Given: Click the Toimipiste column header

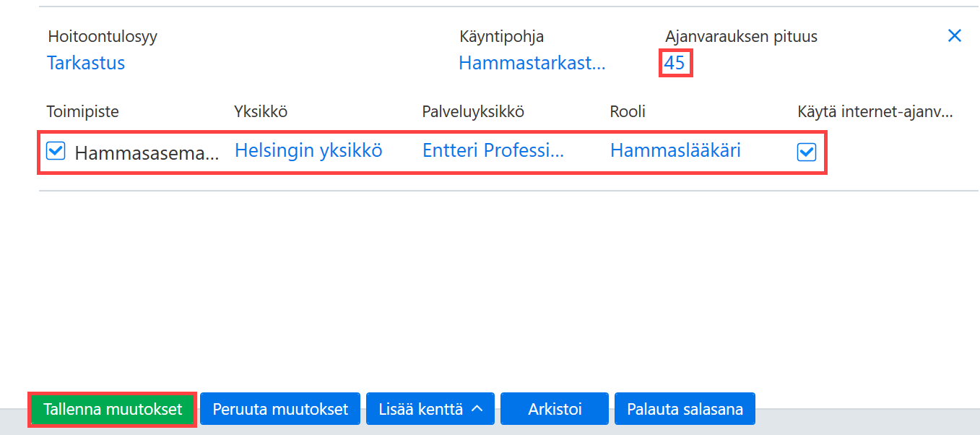Looking at the screenshot, I should pyautogui.click(x=83, y=111).
